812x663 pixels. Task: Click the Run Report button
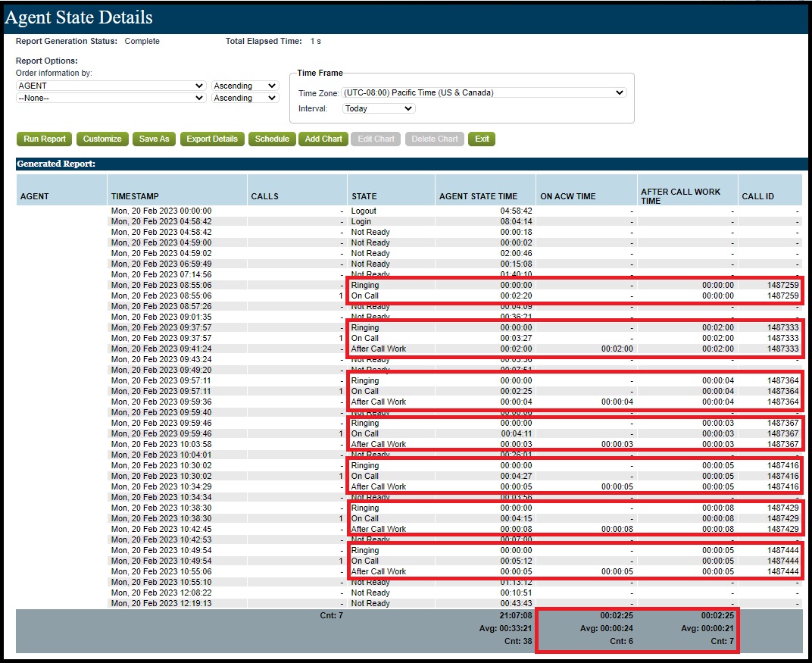click(x=45, y=139)
